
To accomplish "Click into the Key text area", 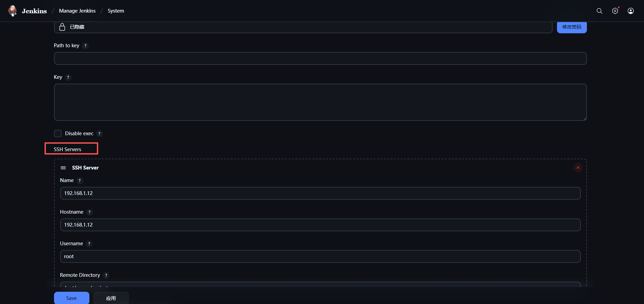I will pyautogui.click(x=320, y=102).
